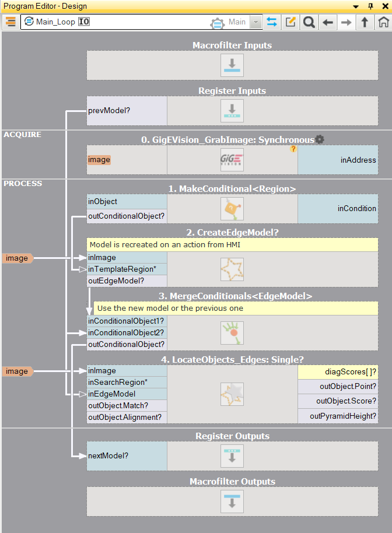Viewport: 392px width, 533px height.
Task: Click the edit pencil toolbar icon
Action: coord(290,22)
